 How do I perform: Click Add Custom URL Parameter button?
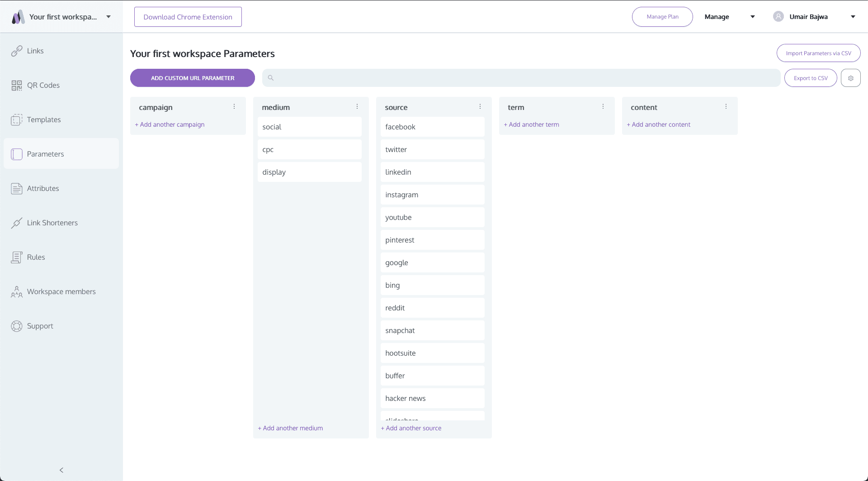193,78
